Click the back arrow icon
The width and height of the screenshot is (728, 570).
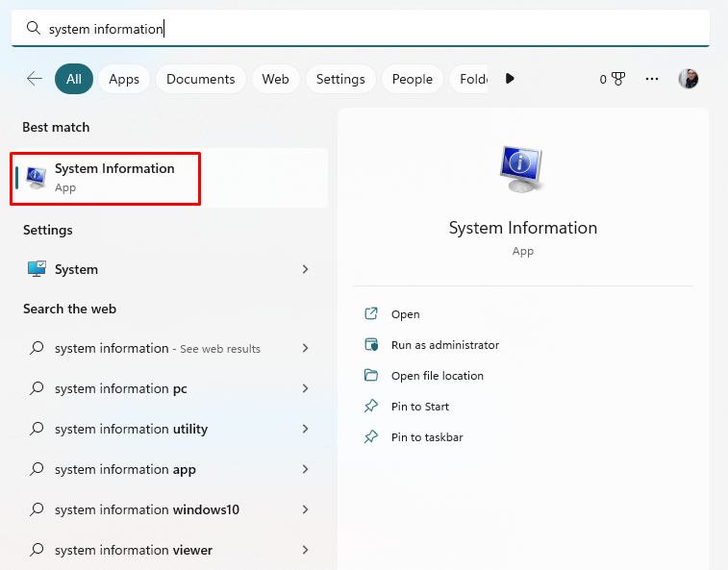(x=35, y=79)
